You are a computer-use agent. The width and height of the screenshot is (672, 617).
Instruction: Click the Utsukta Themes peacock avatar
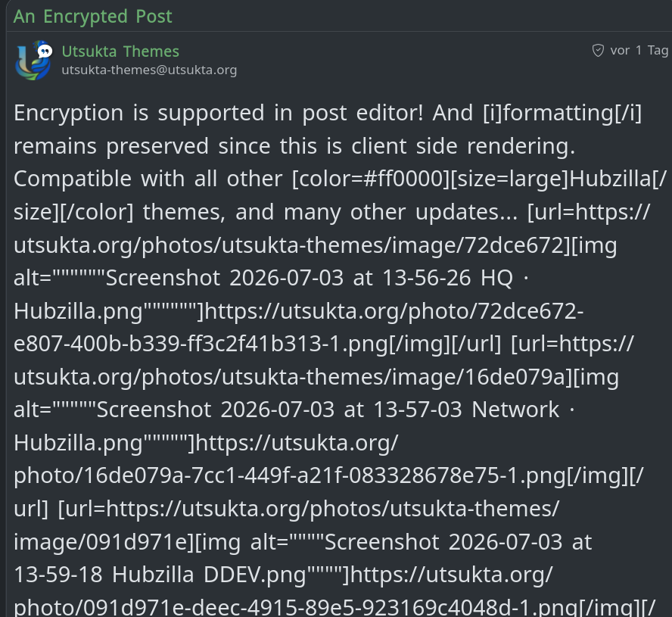click(x=33, y=61)
